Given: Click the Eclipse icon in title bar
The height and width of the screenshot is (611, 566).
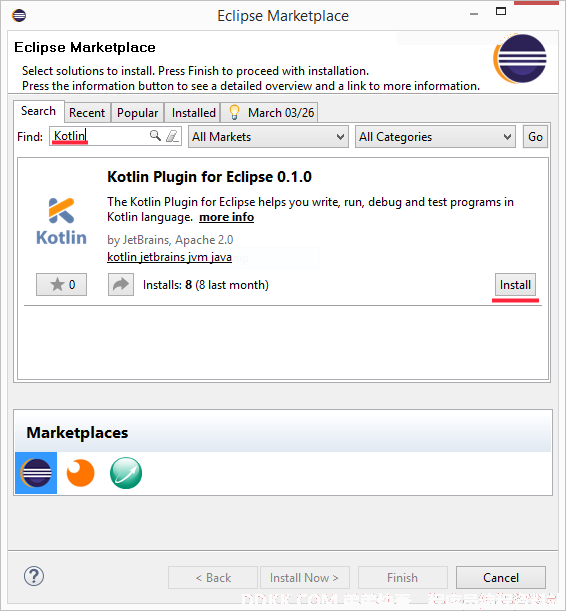Looking at the screenshot, I should pyautogui.click(x=19, y=16).
